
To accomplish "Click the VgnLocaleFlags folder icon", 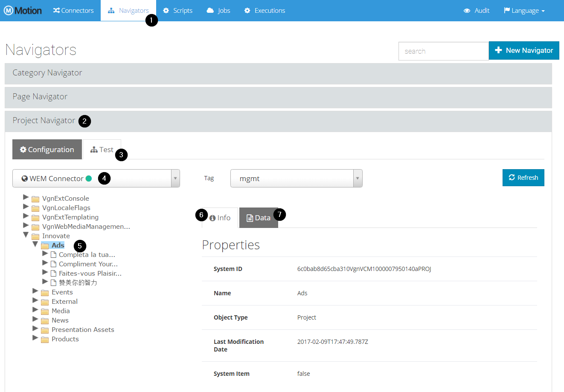I will coord(35,208).
